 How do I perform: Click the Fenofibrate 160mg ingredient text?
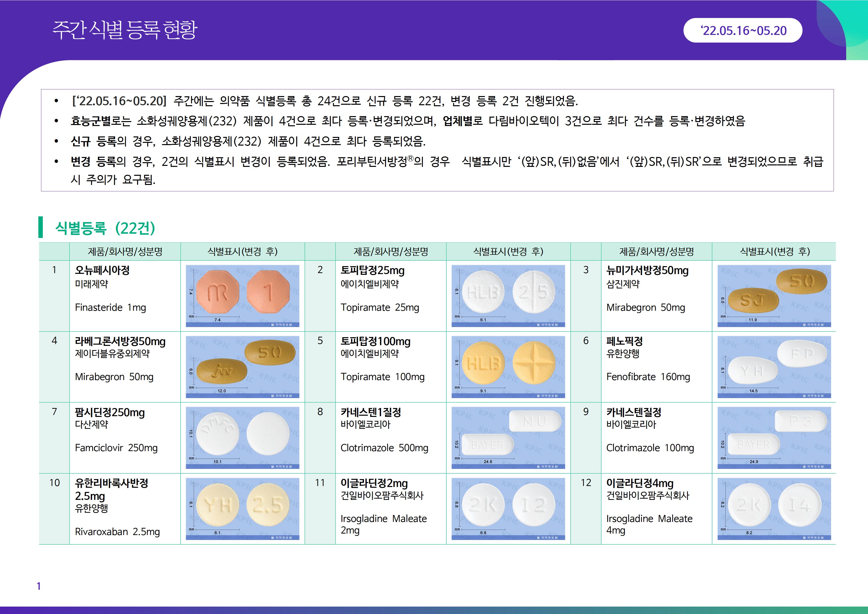[648, 377]
